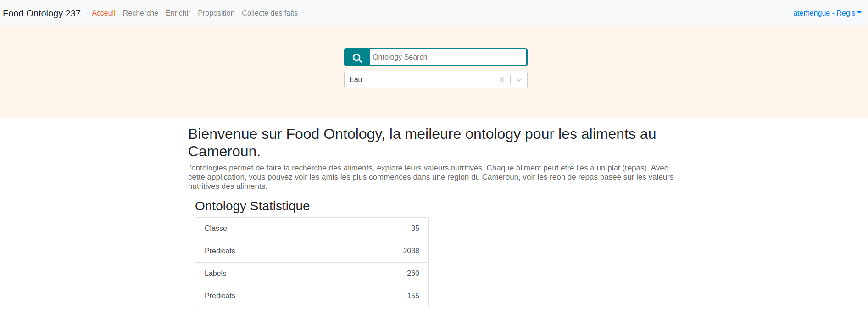Open the Proposition nav item
Viewport: 868px width, 318px height.
coord(216,13)
